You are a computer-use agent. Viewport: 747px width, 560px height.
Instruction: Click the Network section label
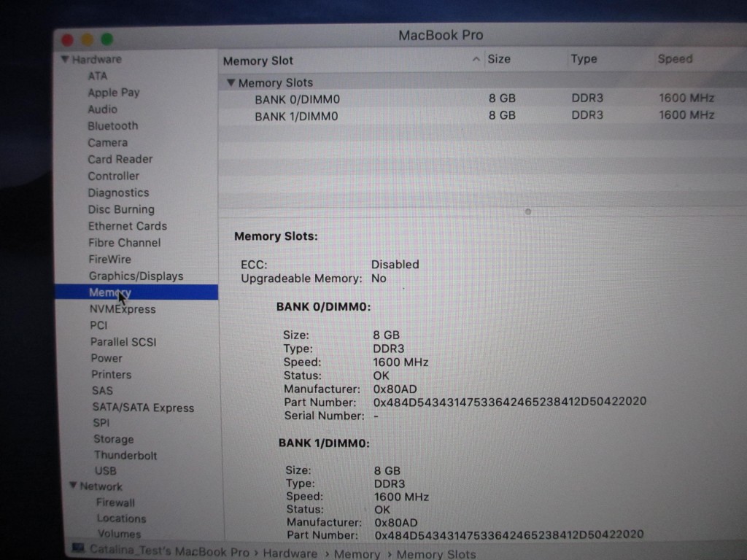pos(101,486)
